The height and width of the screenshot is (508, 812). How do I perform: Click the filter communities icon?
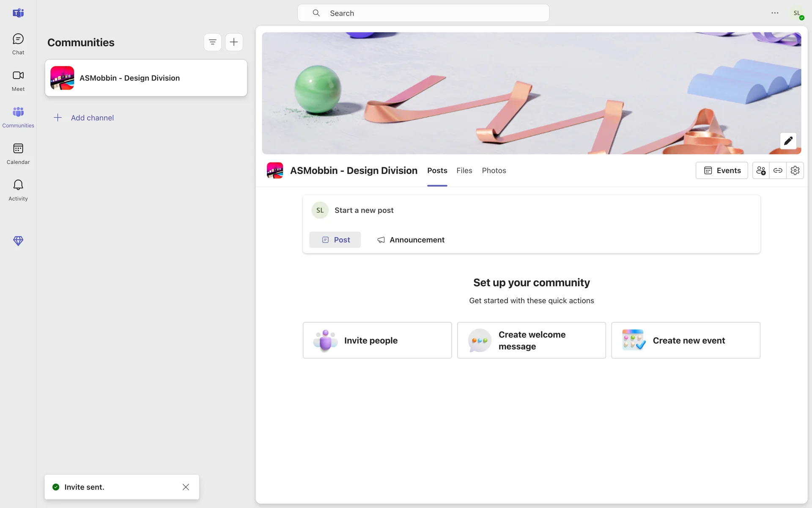point(213,42)
